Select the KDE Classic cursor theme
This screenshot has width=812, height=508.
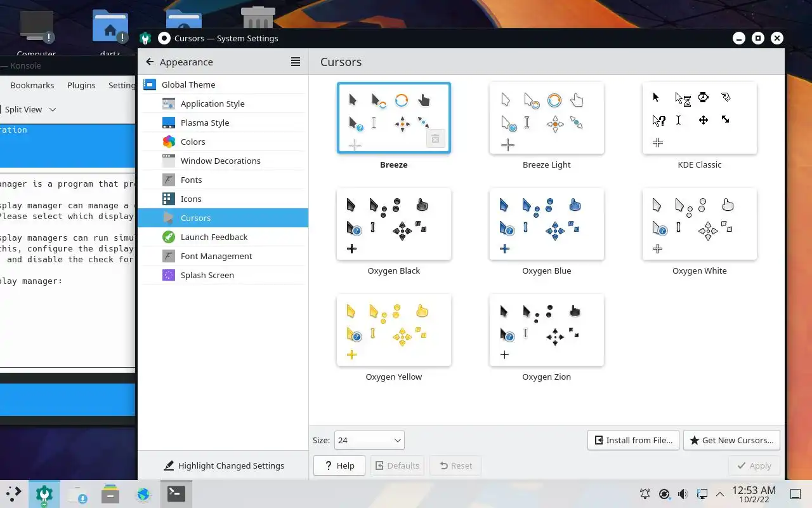tap(700, 118)
